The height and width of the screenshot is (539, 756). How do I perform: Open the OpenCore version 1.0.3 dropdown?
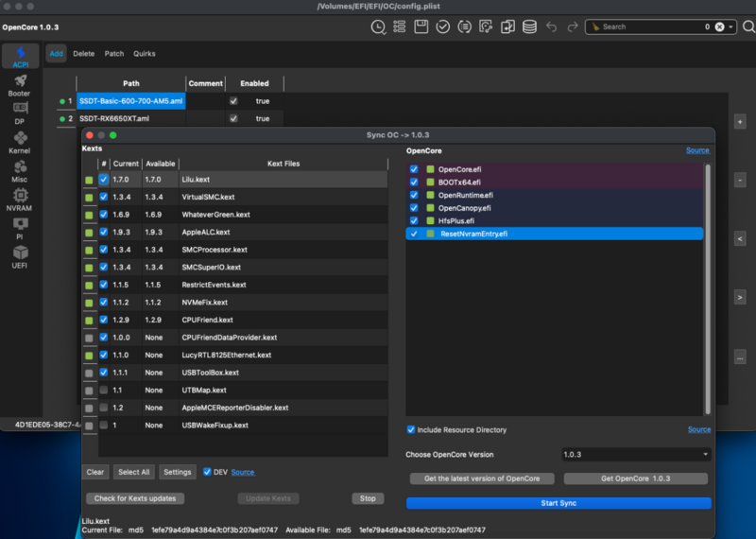coord(635,454)
